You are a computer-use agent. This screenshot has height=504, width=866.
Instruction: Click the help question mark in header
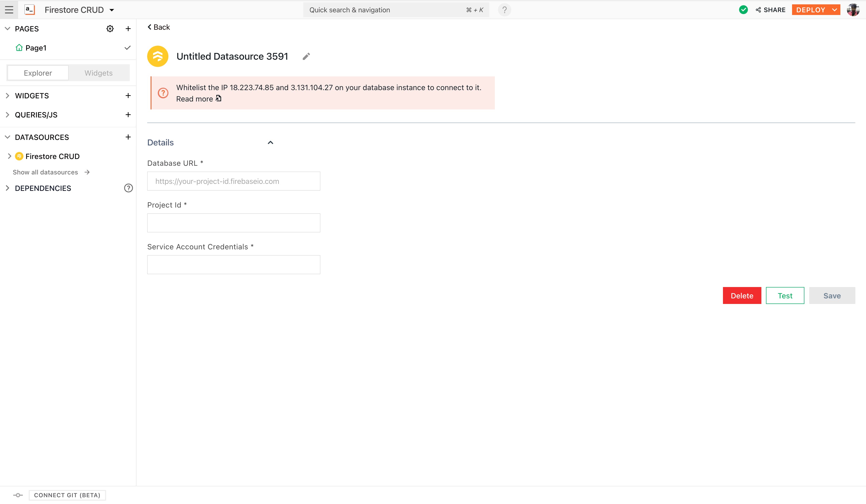[504, 10]
